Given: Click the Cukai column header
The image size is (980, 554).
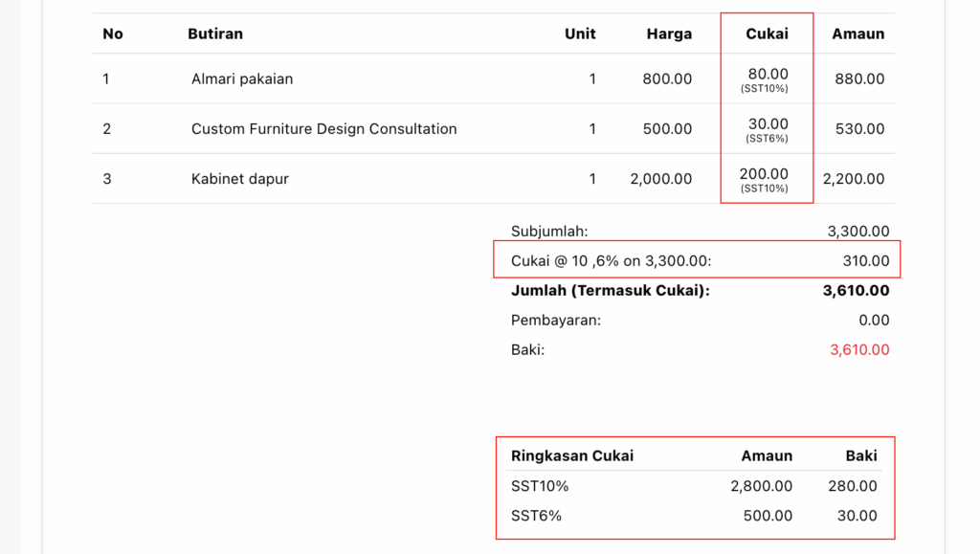Looking at the screenshot, I should (x=767, y=33).
